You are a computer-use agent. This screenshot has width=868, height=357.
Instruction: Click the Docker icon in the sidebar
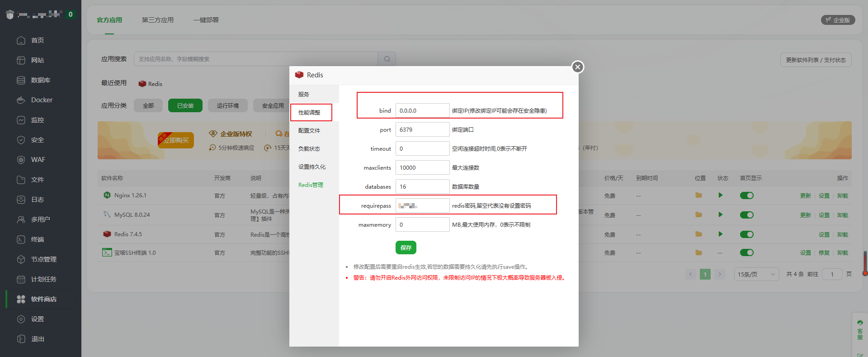coord(21,100)
